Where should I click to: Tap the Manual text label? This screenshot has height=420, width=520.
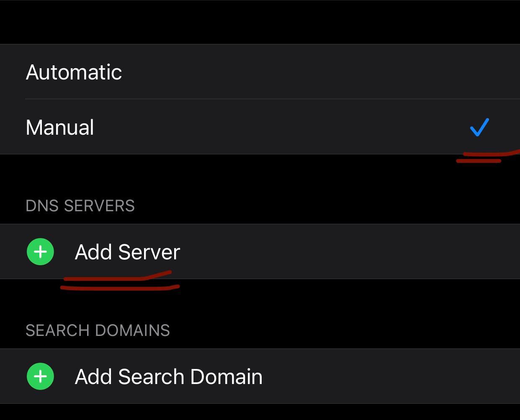[x=60, y=127]
